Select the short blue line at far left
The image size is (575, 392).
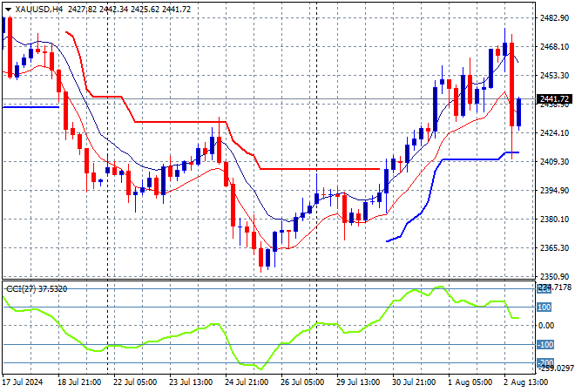(30, 107)
